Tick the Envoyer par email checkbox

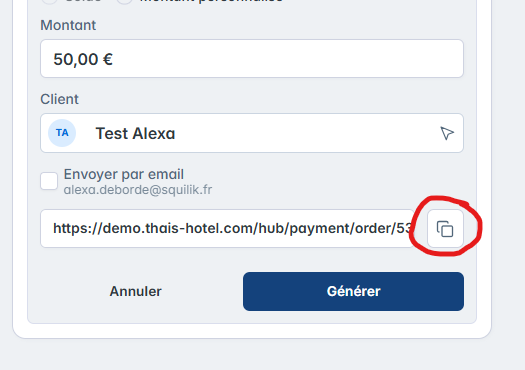pos(49,181)
